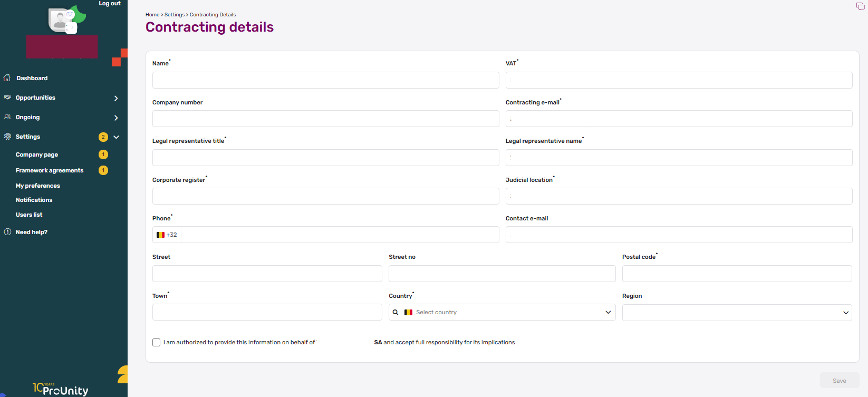This screenshot has height=397, width=868.
Task: Open My preferences
Action: click(38, 186)
